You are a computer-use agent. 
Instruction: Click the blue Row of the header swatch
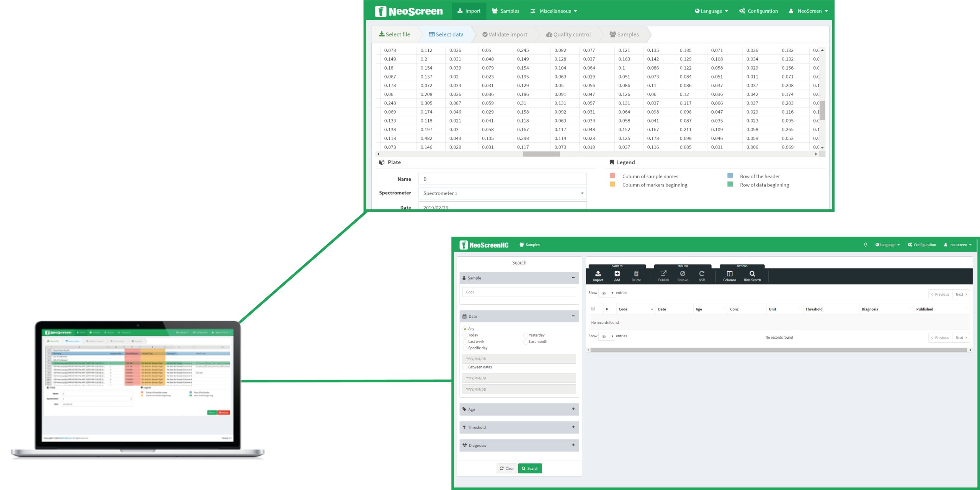[x=730, y=176]
